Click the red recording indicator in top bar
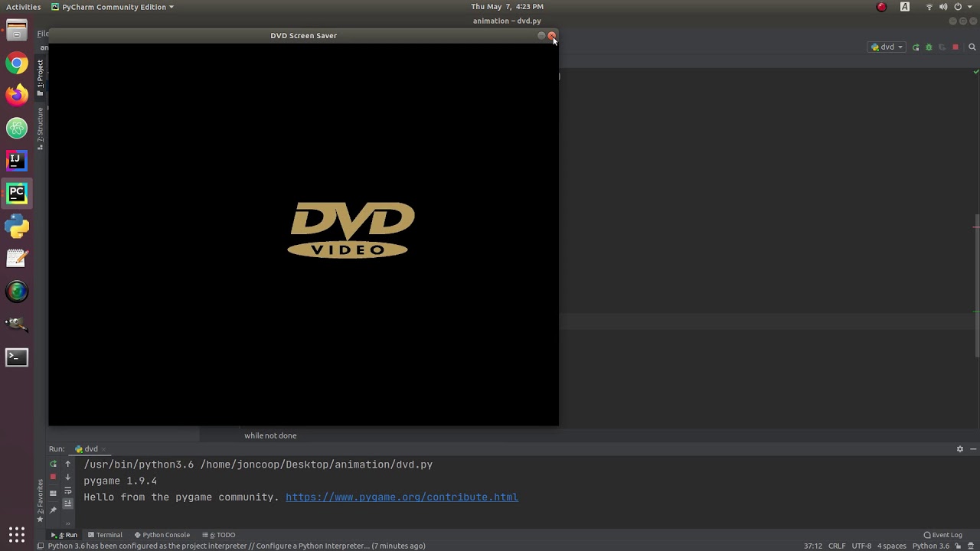This screenshot has height=551, width=980. tap(881, 7)
